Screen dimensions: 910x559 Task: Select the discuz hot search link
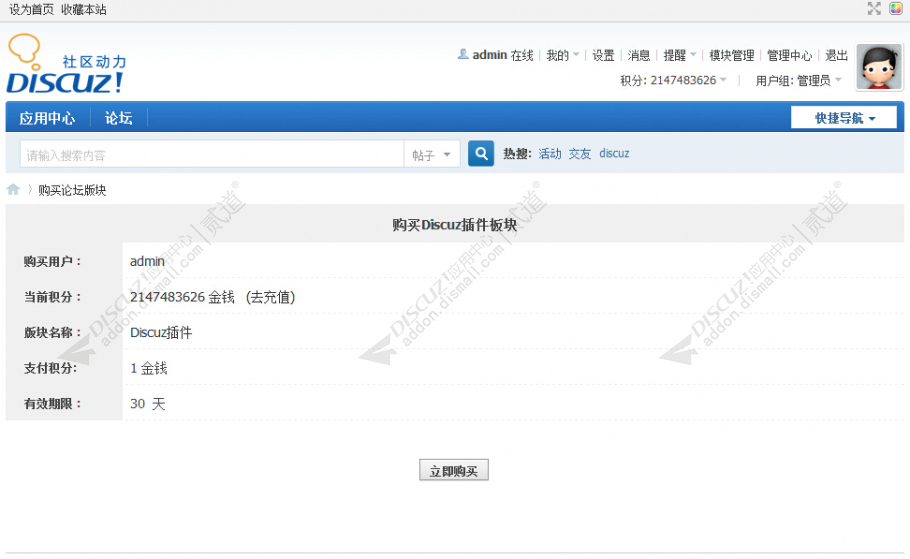coord(614,153)
